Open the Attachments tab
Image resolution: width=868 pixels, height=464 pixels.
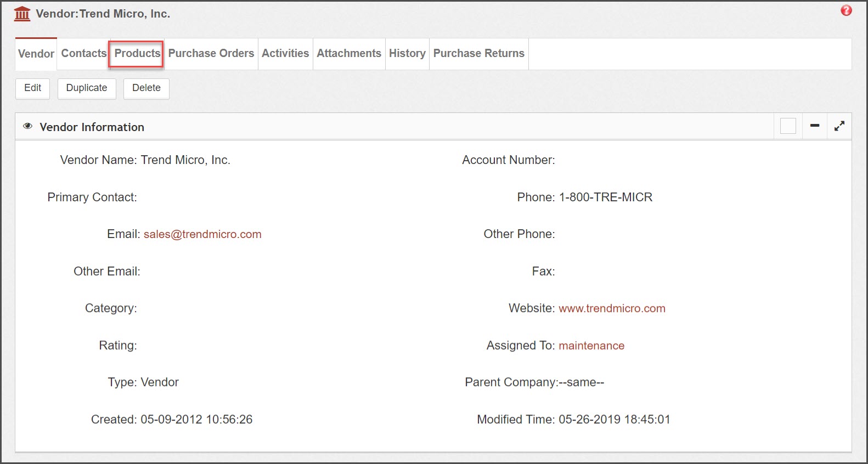[349, 53]
